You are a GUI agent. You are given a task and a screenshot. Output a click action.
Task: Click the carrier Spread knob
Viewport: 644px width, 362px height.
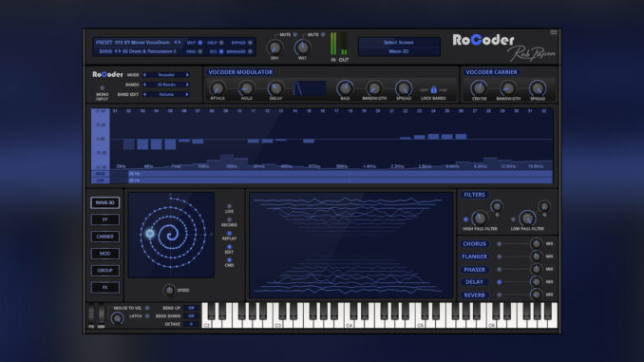pos(538,88)
